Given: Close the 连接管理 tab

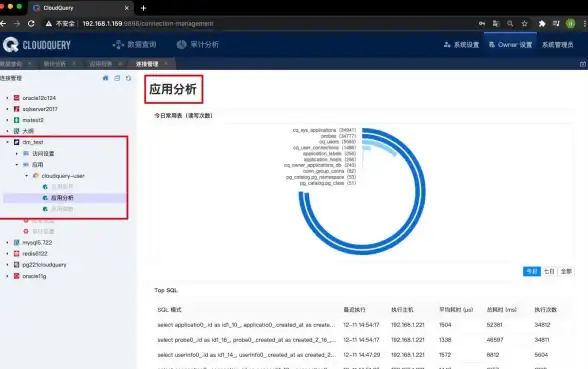Looking at the screenshot, I should (166, 63).
